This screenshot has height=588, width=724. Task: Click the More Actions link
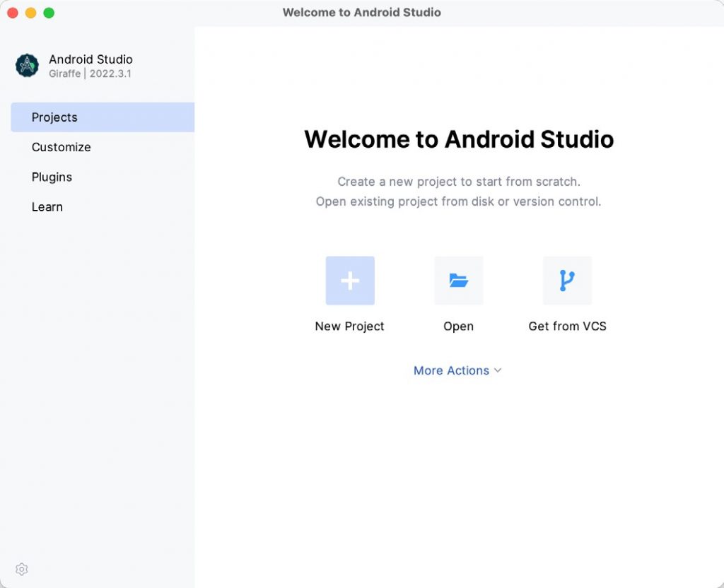coord(451,370)
